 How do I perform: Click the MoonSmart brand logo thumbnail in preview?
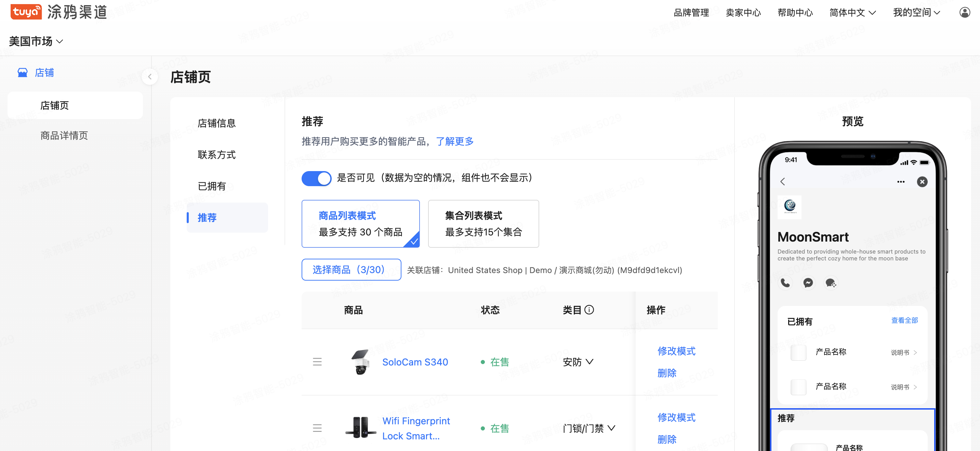coord(790,207)
